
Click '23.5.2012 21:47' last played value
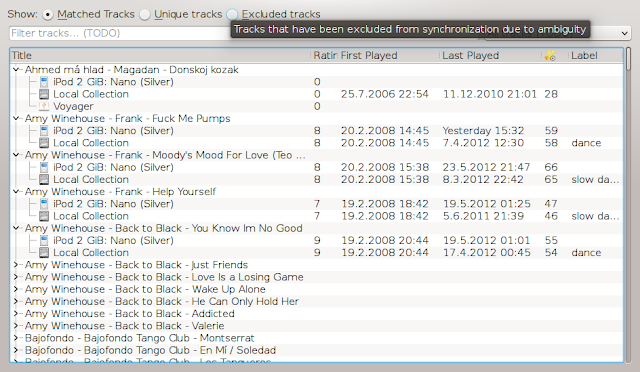click(487, 167)
